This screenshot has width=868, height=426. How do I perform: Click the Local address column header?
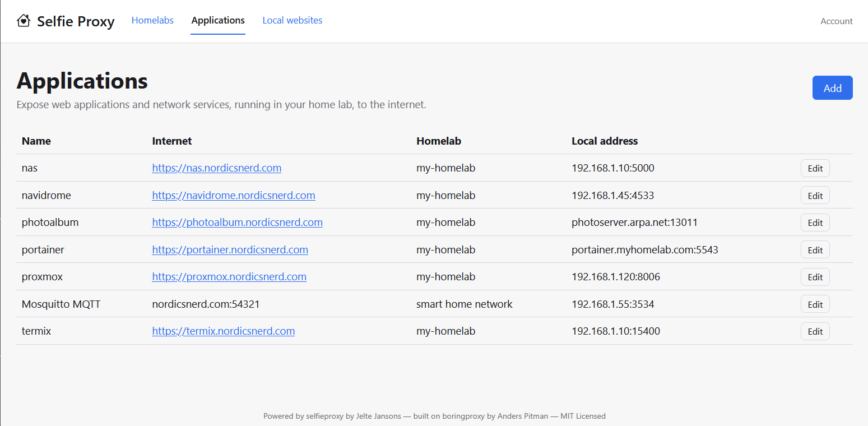tap(605, 141)
